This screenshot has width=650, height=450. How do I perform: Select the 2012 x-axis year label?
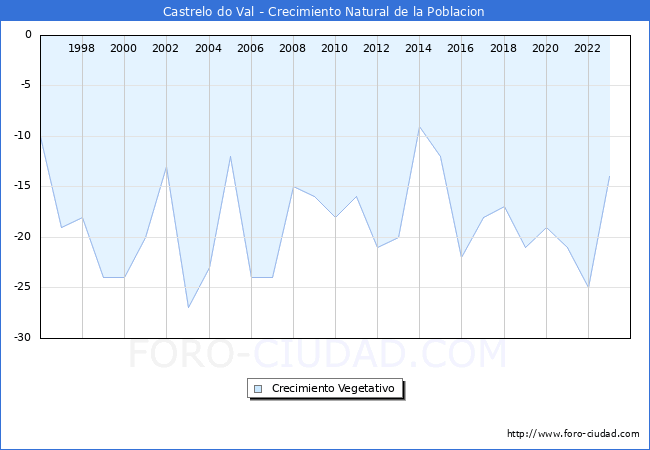pos(376,48)
